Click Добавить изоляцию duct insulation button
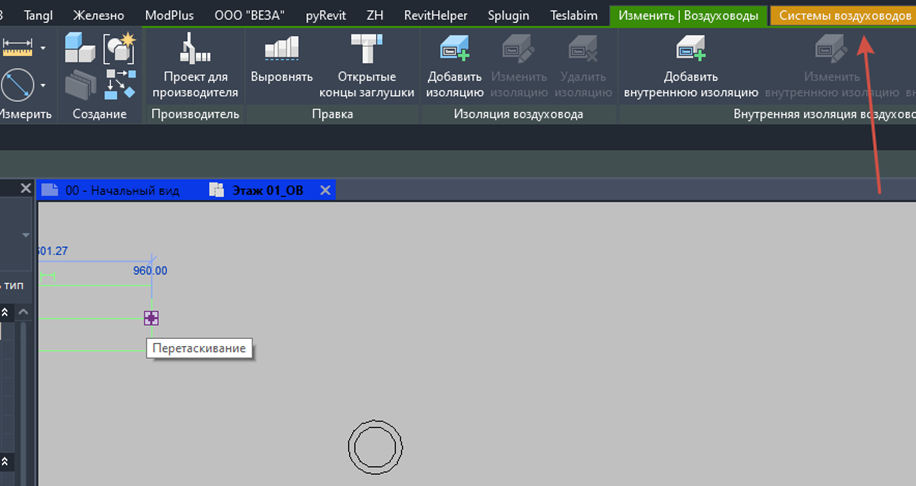Image resolution: width=916 pixels, height=486 pixels. (454, 66)
